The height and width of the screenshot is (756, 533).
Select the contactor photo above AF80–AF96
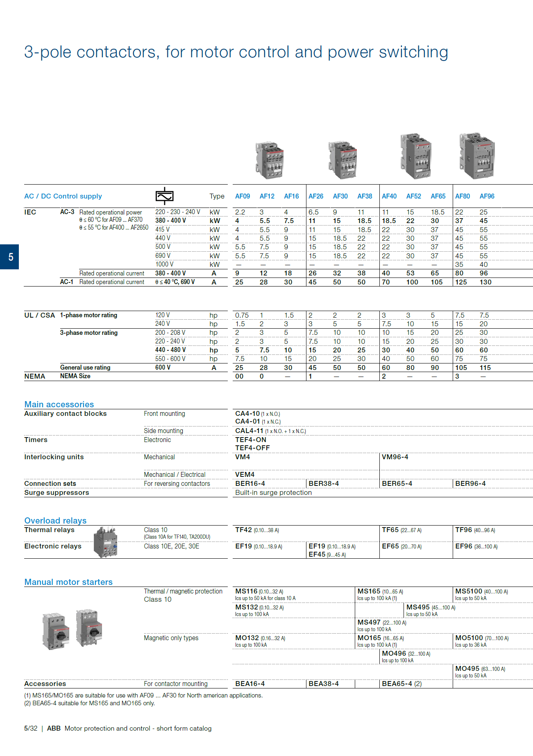(x=477, y=156)
